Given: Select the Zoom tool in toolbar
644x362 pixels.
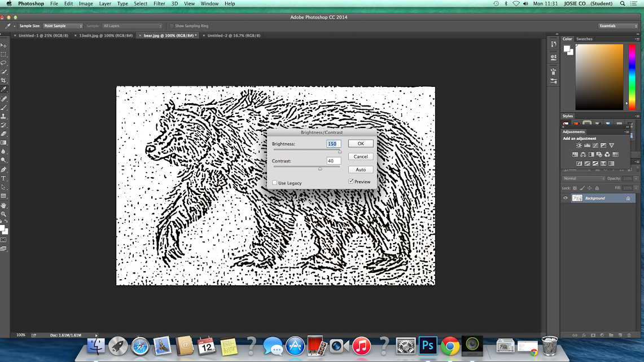Looking at the screenshot, I should click(4, 214).
